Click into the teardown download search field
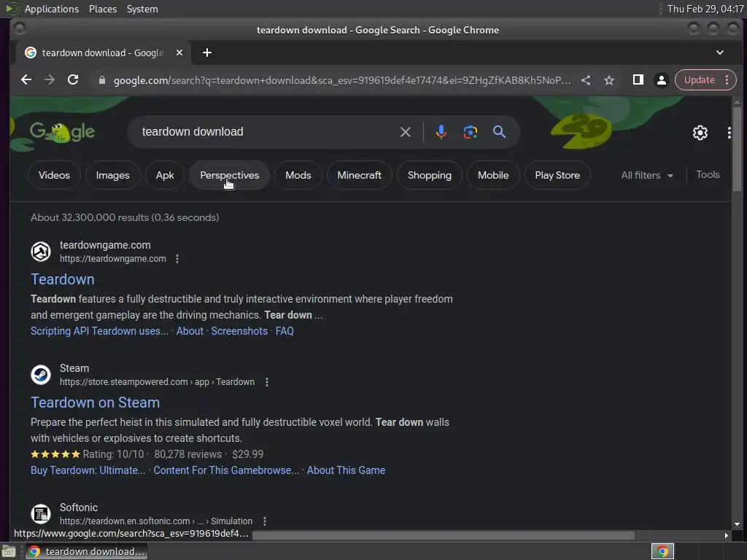This screenshot has width=747, height=560. click(267, 132)
